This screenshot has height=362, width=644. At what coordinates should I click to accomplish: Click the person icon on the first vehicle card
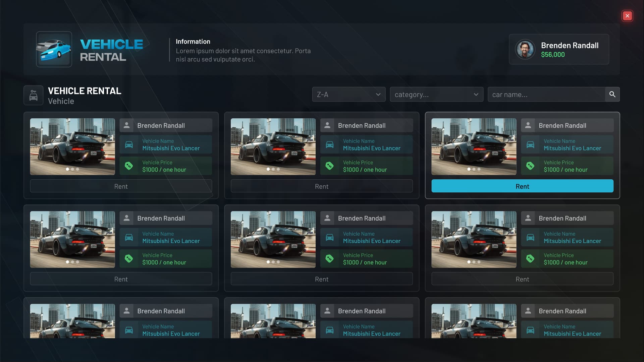pyautogui.click(x=127, y=125)
